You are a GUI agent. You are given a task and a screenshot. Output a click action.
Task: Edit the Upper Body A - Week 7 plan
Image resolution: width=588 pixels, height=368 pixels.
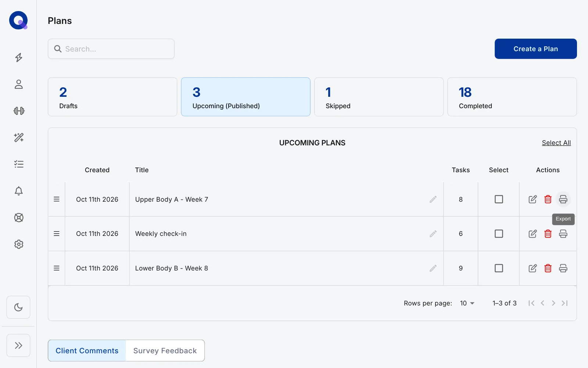pos(533,199)
